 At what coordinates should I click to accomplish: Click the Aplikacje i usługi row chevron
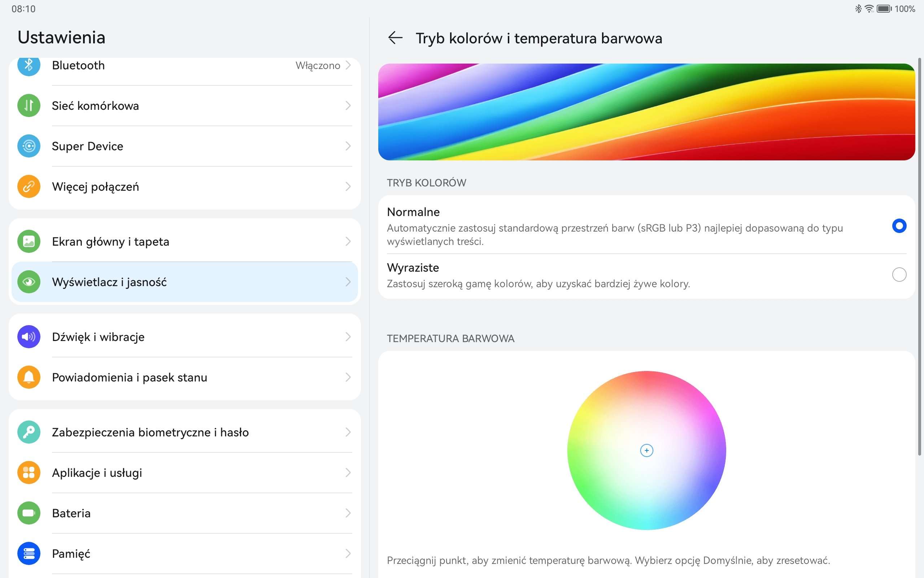pyautogui.click(x=348, y=473)
